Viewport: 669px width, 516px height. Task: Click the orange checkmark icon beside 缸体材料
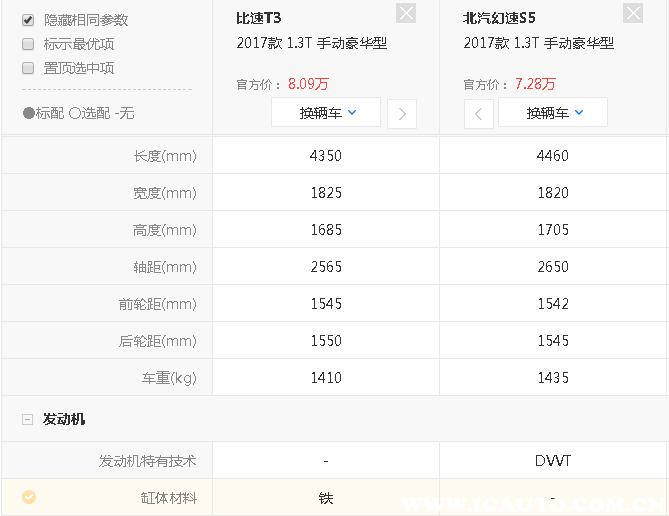(x=28, y=496)
